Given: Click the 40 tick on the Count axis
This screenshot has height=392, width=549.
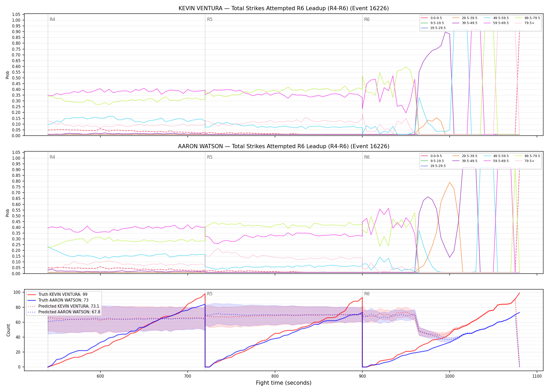Looking at the screenshot, I should pyautogui.click(x=18, y=337).
